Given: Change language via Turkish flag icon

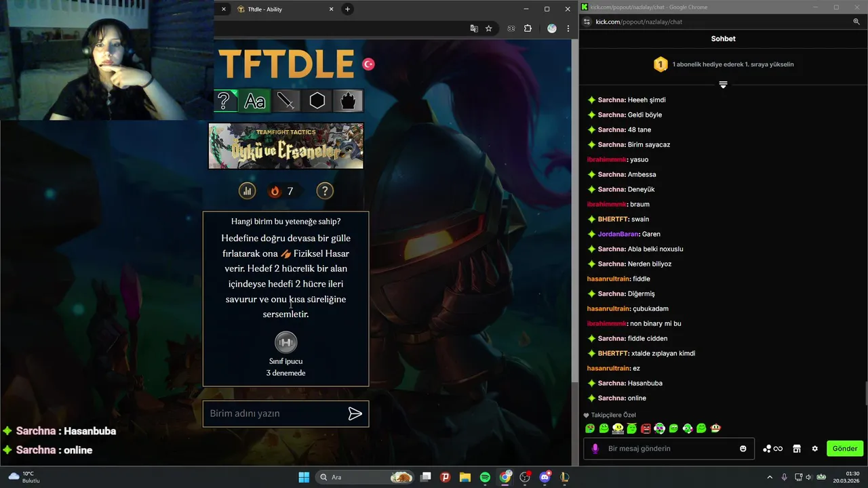Looking at the screenshot, I should [368, 64].
